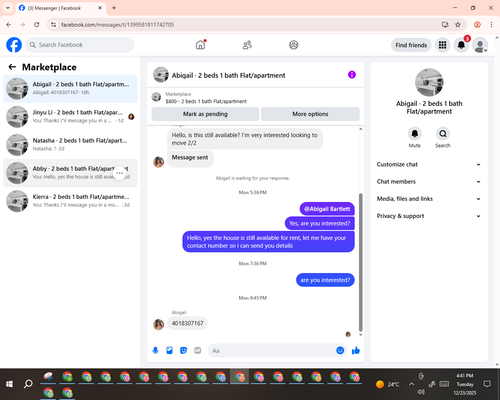Send a thumbs up like

pos(356,350)
